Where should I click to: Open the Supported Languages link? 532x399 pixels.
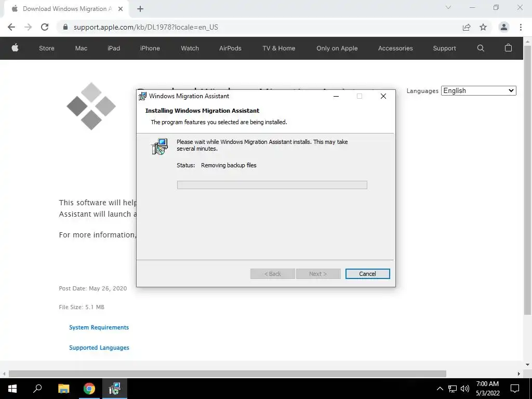click(99, 348)
